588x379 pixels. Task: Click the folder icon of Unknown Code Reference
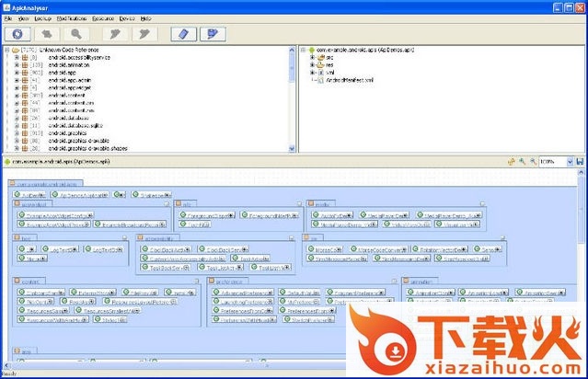[x=16, y=50]
